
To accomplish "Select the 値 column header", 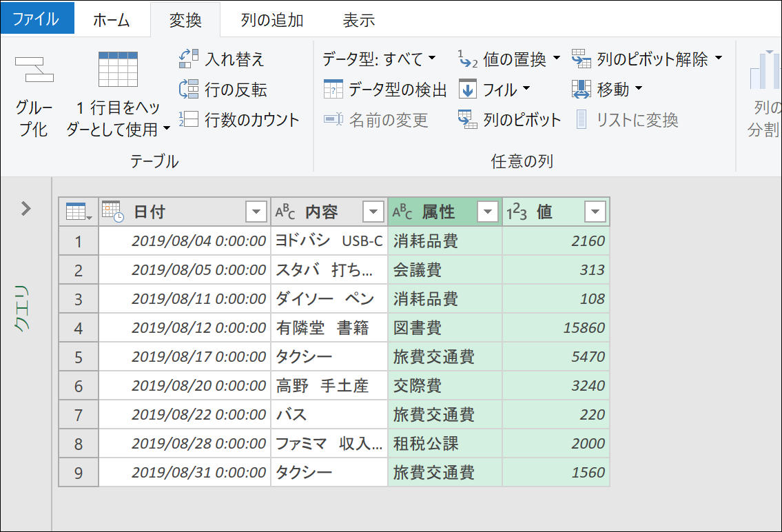I will tap(556, 212).
